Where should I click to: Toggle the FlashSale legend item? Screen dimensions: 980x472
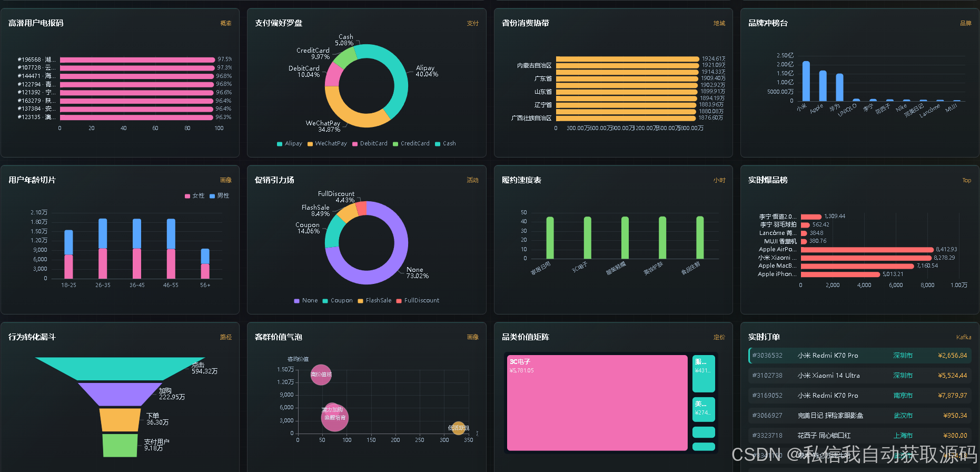click(374, 300)
